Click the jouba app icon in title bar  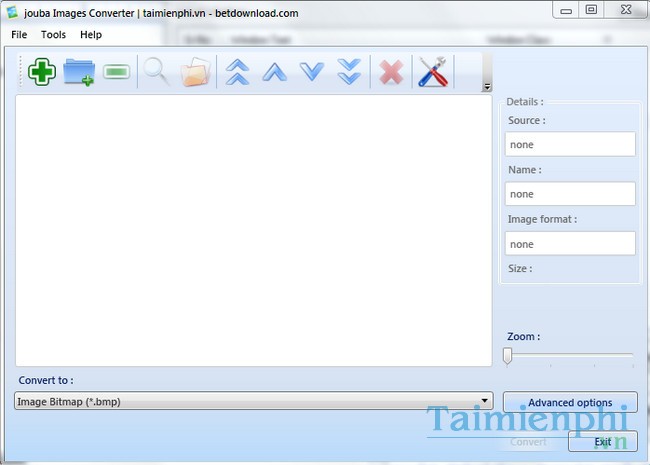click(12, 12)
